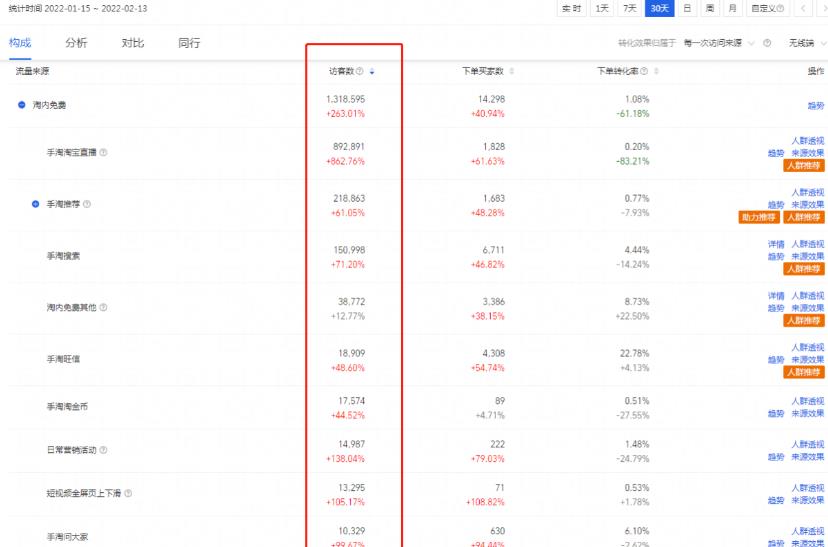Open 每一次访问来源 attribution dropdown
Image resolution: width=828 pixels, height=547 pixels.
pyautogui.click(x=718, y=43)
